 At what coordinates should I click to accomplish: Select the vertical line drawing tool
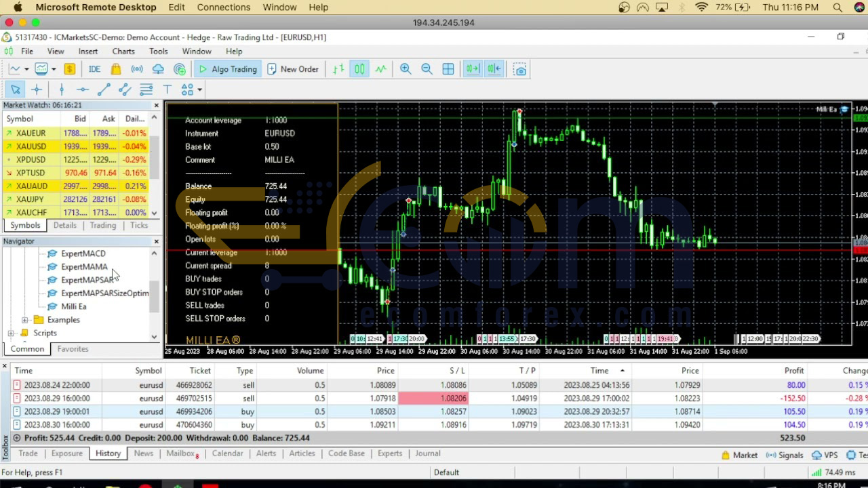pos(61,89)
